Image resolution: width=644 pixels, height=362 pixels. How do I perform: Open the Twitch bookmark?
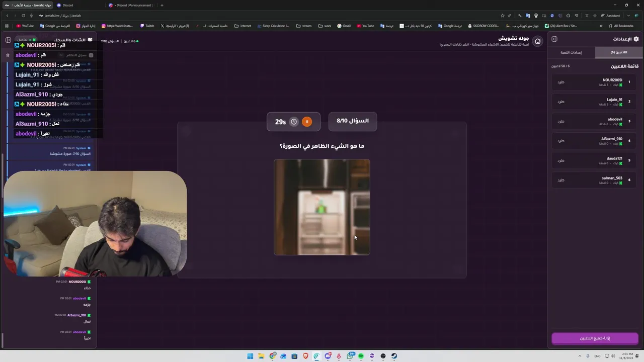pyautogui.click(x=147, y=26)
